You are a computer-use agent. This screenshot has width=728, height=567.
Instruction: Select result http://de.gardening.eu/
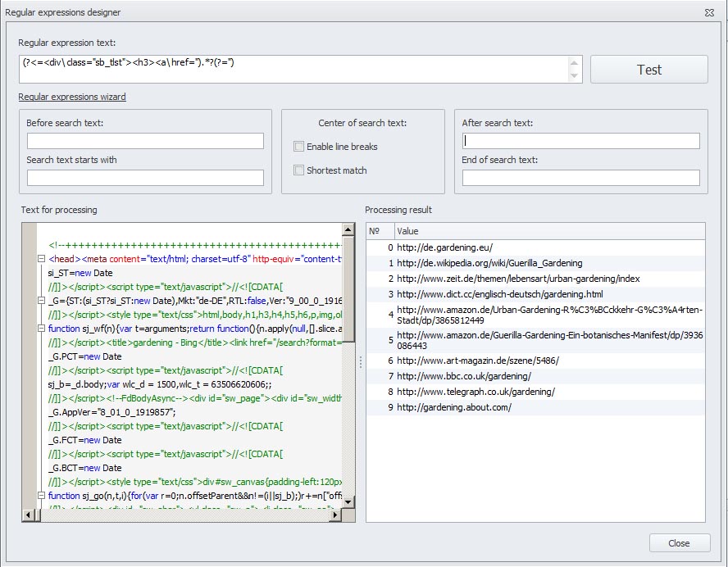[536, 247]
